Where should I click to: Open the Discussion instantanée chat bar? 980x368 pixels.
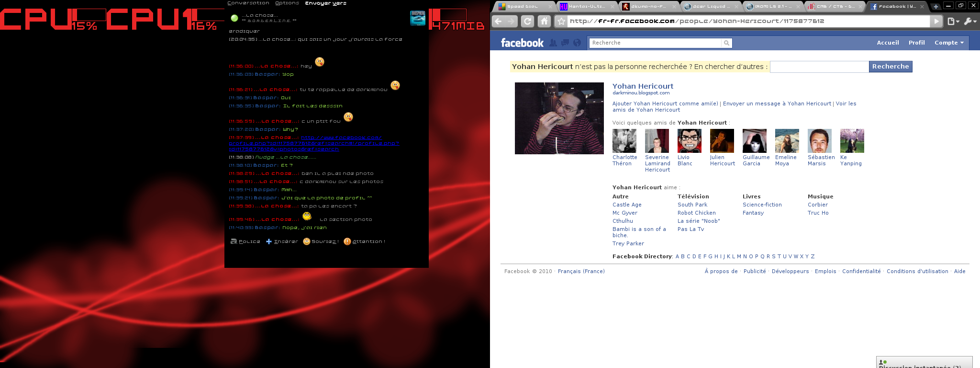tap(924, 363)
